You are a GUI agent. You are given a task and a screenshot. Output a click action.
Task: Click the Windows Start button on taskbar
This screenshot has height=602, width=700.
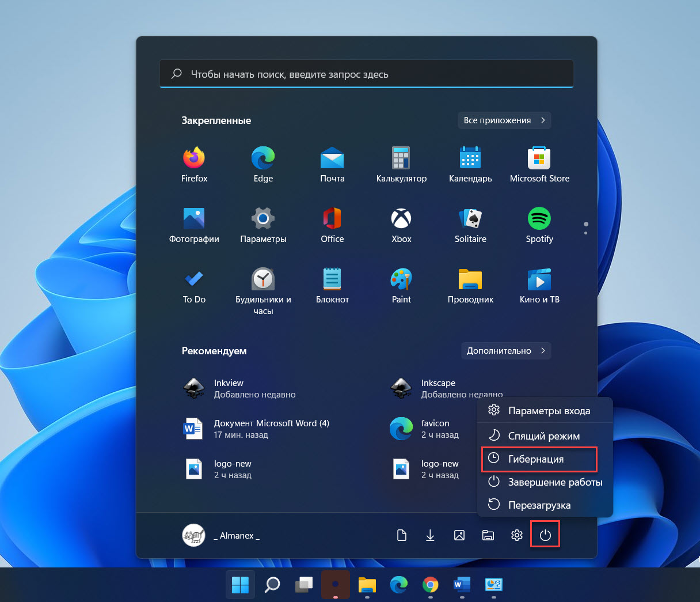point(240,585)
